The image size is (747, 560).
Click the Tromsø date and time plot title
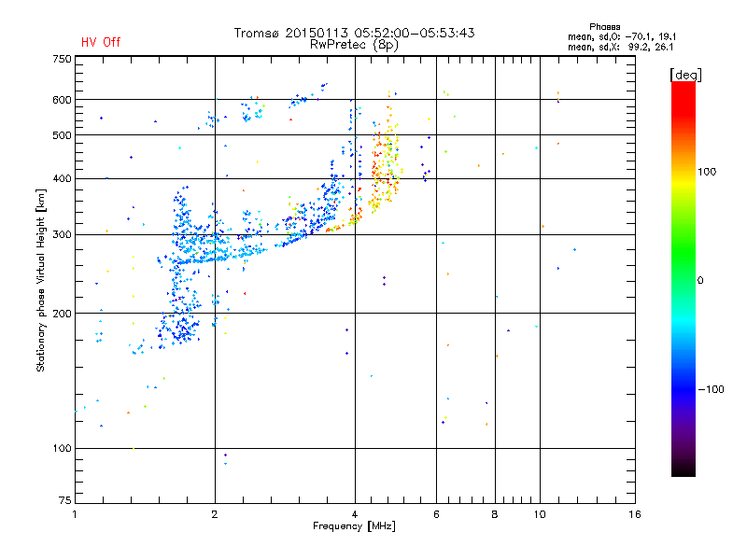(354, 33)
